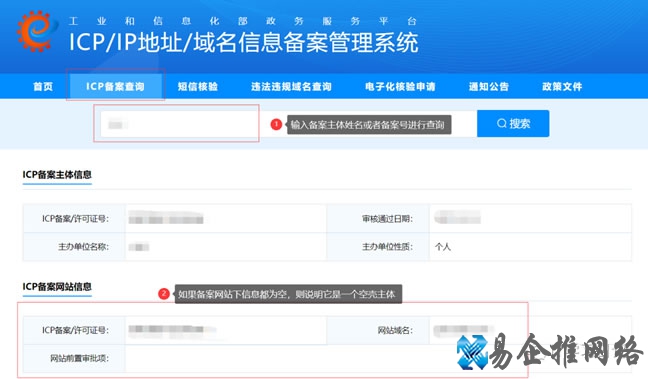Image resolution: width=648 pixels, height=379 pixels.
Task: Click the MIIT gear logo icon
Action: pyautogui.click(x=36, y=31)
